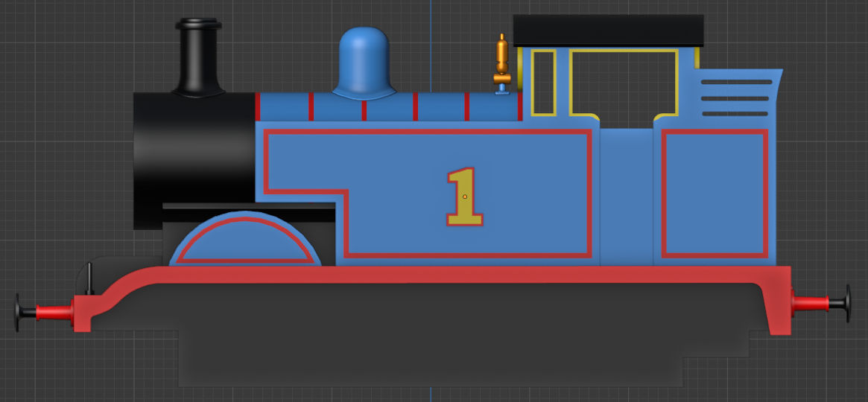Screen dimensions: 868x402
Task: Select the rear buffer on the right end
Action: tap(822, 303)
